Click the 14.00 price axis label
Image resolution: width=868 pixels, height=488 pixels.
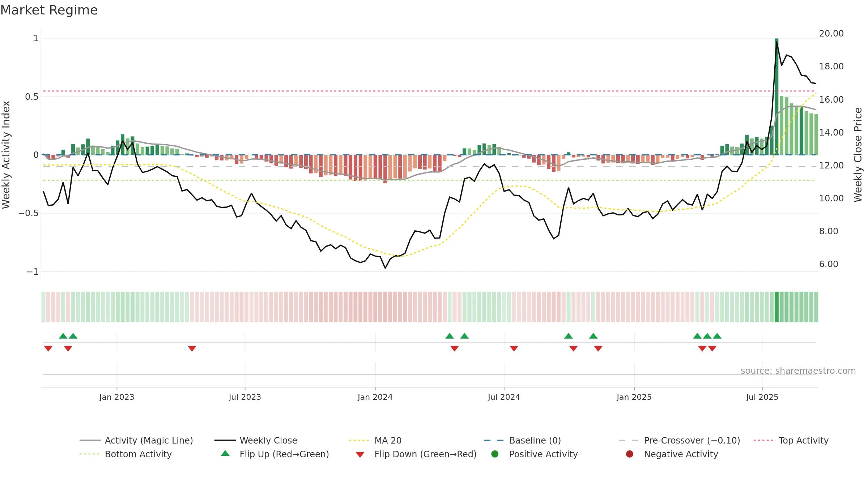[831, 132]
